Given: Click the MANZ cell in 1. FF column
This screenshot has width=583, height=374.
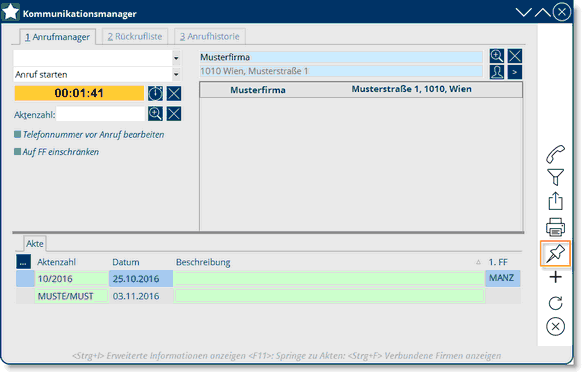Looking at the screenshot, I should (503, 278).
